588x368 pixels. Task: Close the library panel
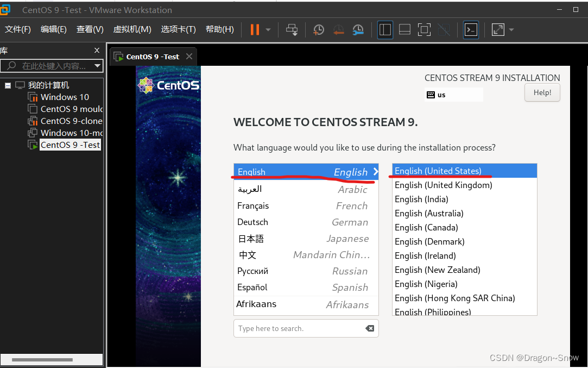click(x=97, y=51)
